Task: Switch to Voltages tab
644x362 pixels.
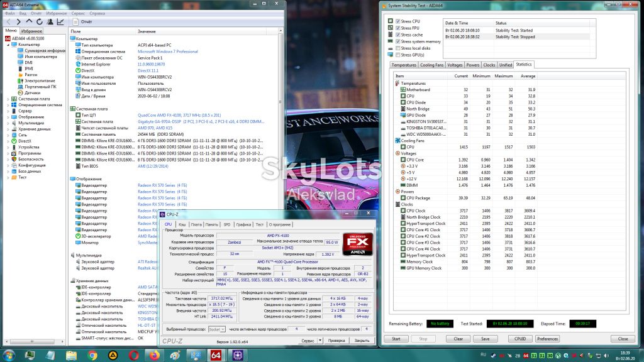Action: 455,65
